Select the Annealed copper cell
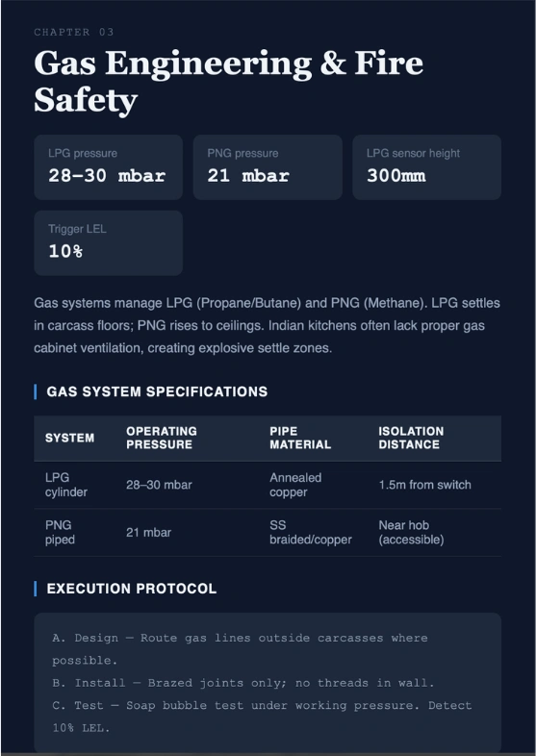The height and width of the screenshot is (756, 536). [x=295, y=485]
